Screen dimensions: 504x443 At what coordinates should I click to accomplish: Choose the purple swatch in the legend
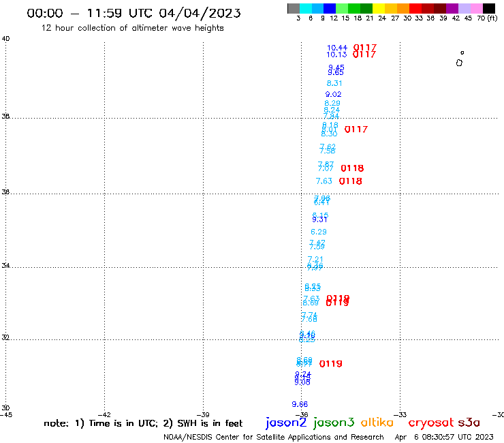click(x=452, y=8)
